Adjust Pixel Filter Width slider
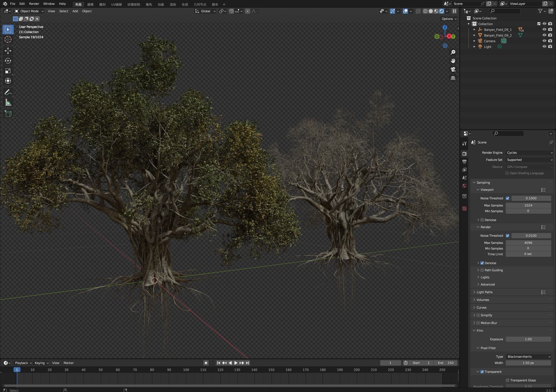 (528, 363)
